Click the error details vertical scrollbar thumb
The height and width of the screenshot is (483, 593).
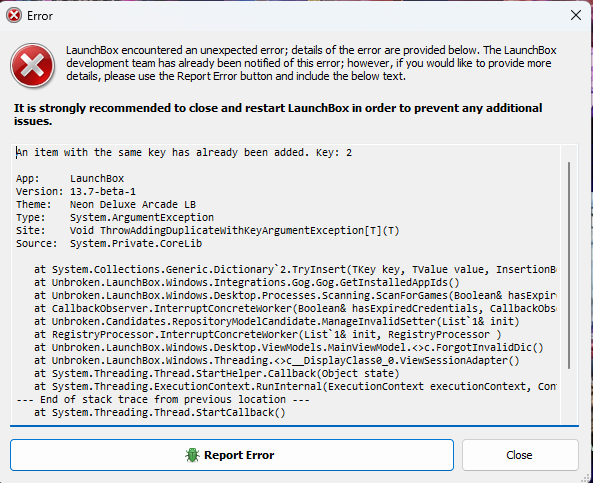click(569, 266)
